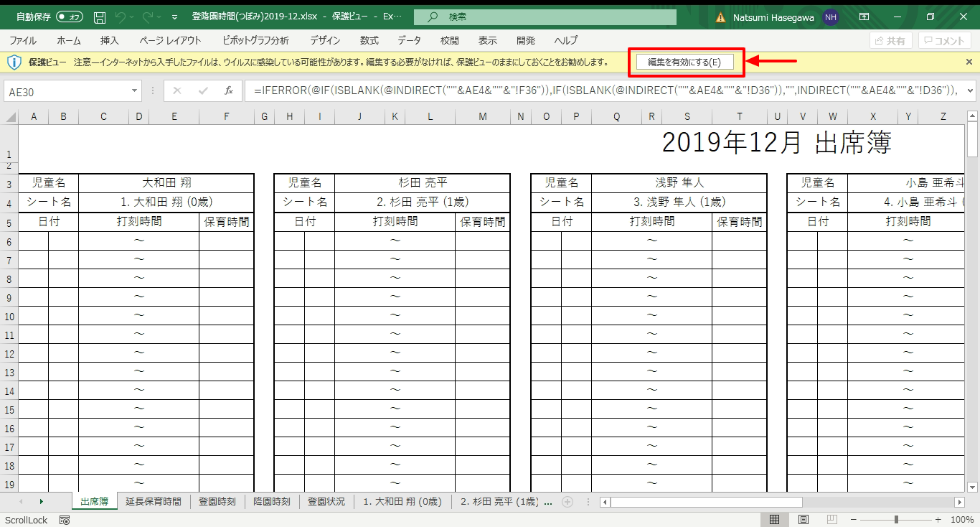Click the add new sheet plus icon

tap(567, 502)
